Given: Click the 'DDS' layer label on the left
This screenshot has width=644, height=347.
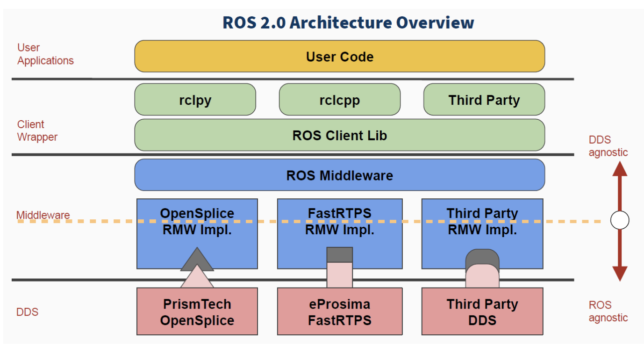Looking at the screenshot, I should pyautogui.click(x=28, y=312).
